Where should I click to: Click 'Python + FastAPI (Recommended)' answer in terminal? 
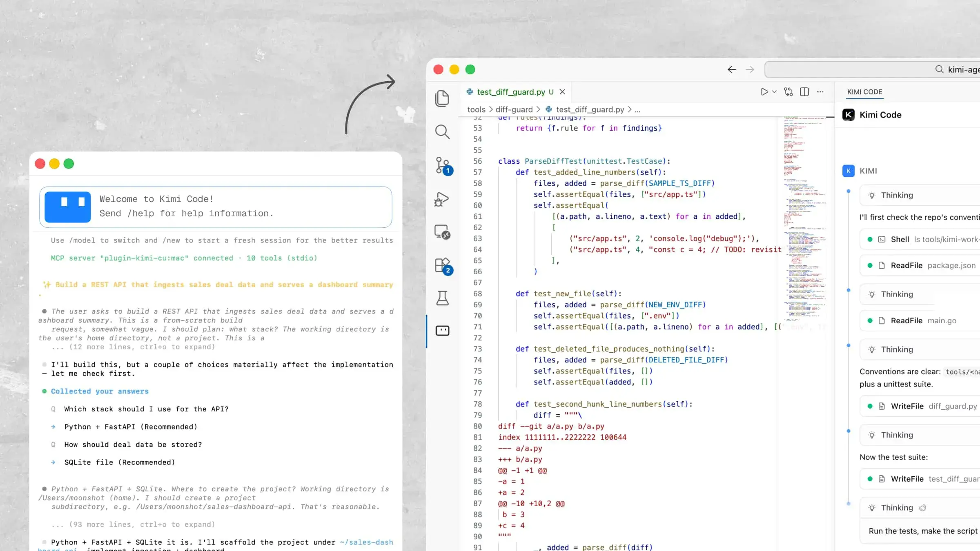[131, 427]
